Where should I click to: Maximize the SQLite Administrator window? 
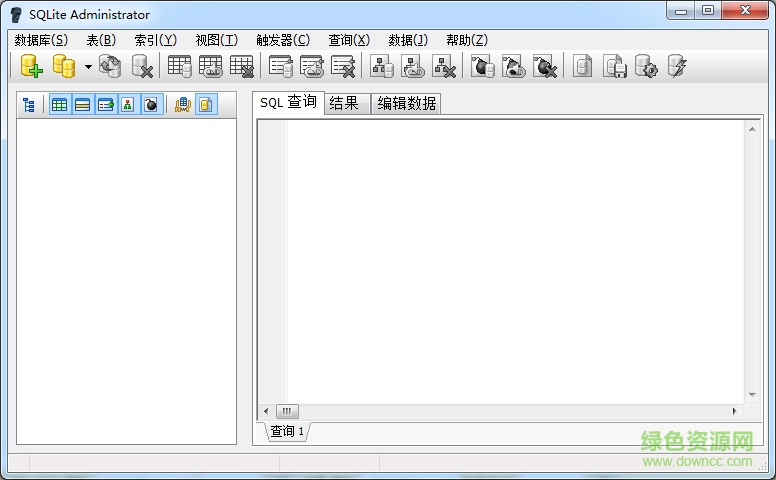(x=708, y=11)
